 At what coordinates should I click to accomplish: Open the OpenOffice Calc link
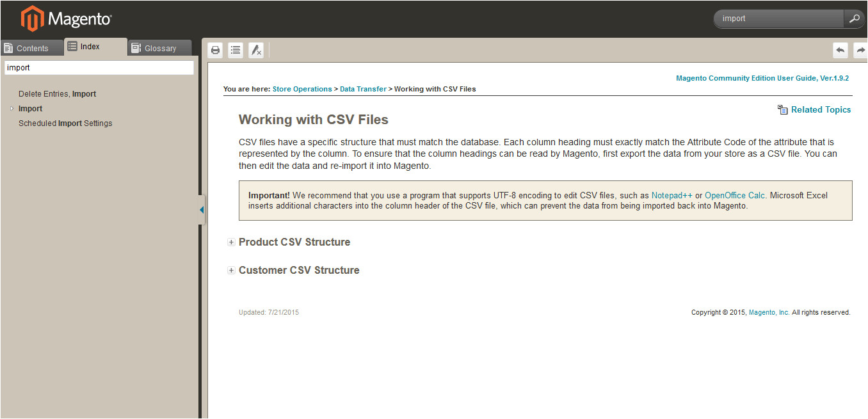735,195
